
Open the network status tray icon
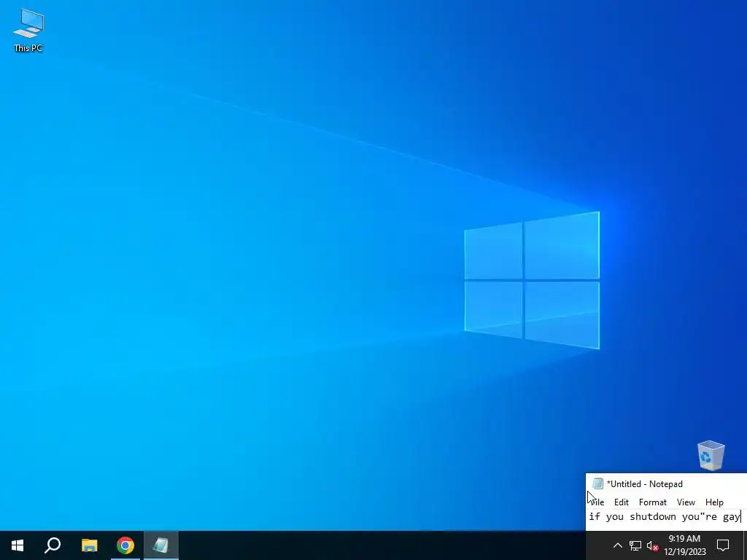click(x=635, y=545)
